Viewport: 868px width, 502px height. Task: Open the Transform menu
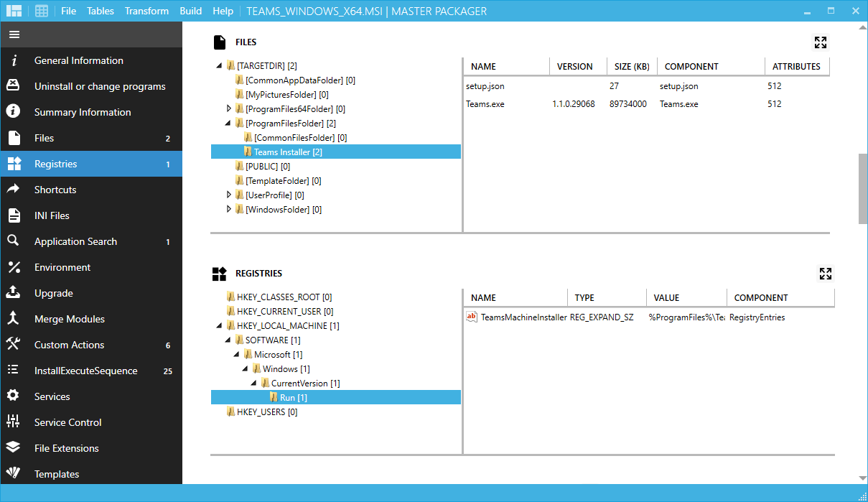[146, 11]
